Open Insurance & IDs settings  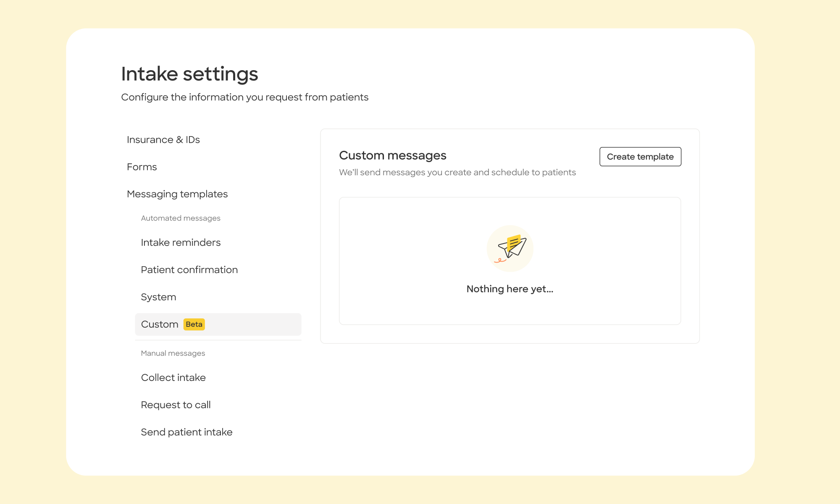pos(163,140)
